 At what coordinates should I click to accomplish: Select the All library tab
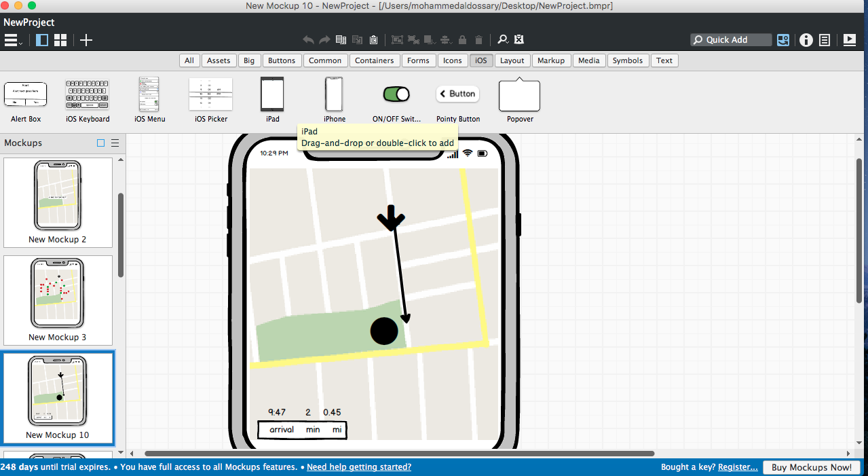(x=189, y=60)
